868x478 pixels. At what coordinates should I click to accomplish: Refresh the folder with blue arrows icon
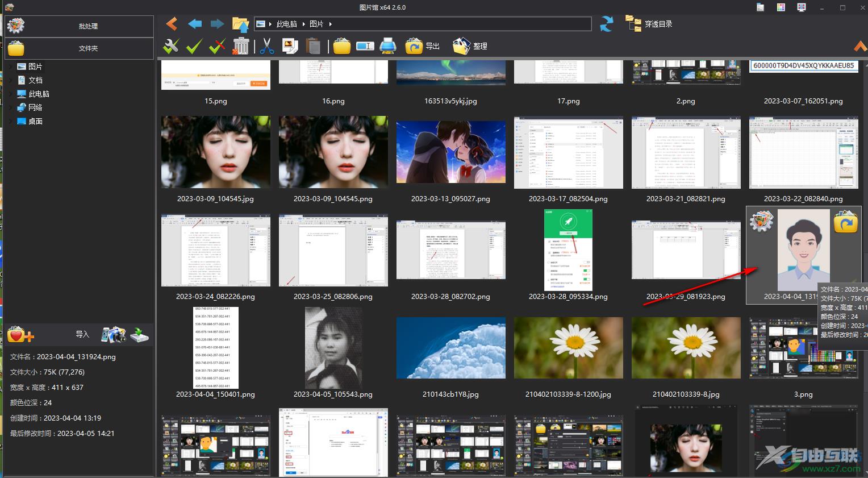point(607,24)
